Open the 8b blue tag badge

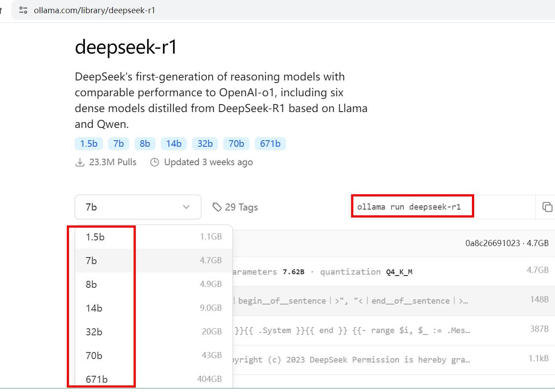point(145,144)
